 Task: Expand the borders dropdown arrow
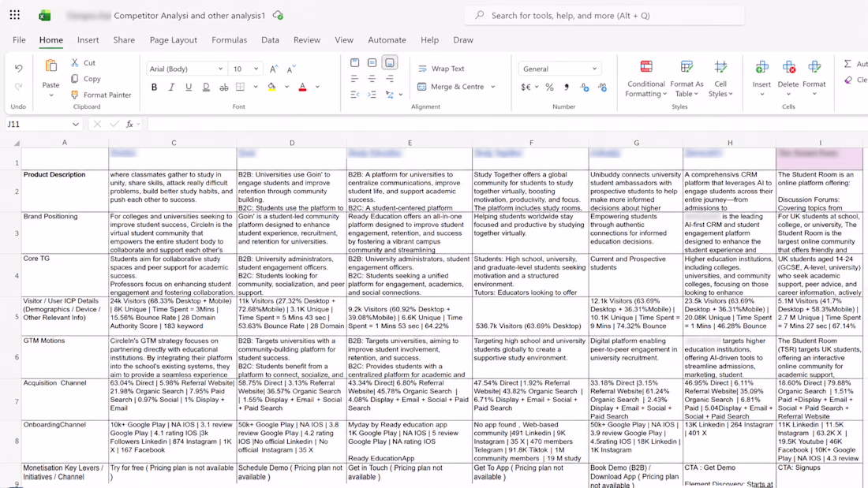coord(255,87)
